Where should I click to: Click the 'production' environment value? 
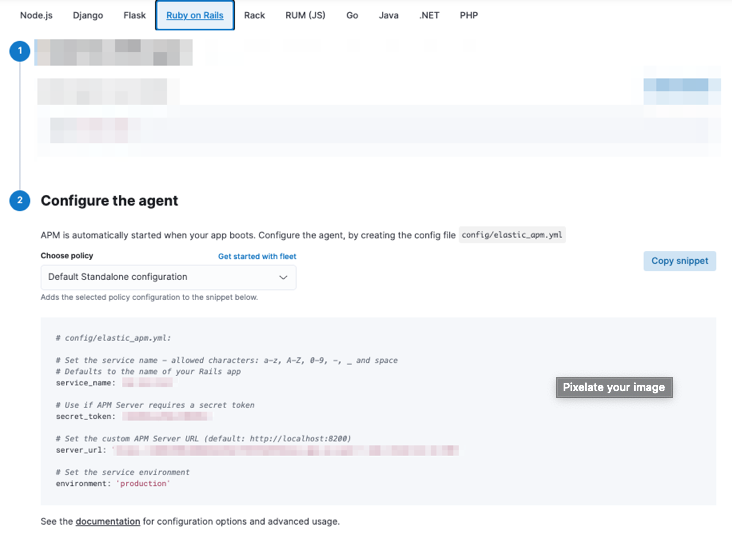143,484
